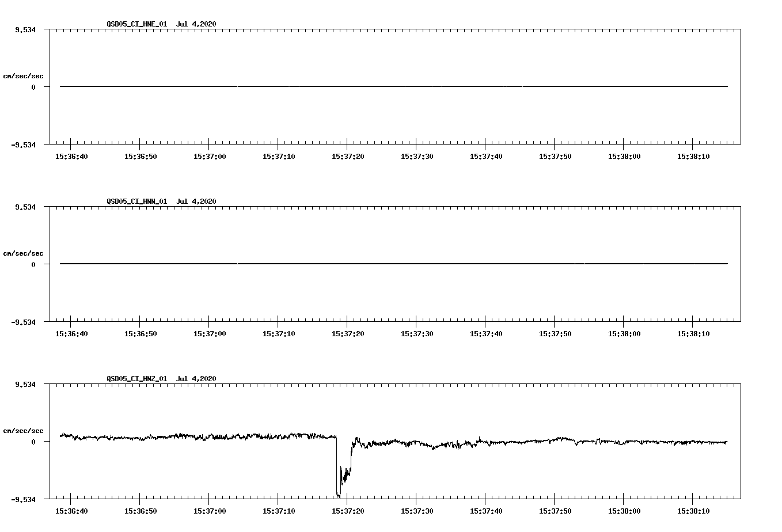Image resolution: width=782 pixels, height=532 pixels.
Task: Pick the 15:37:20 time mark on HNZ chart
Action: click(x=348, y=511)
